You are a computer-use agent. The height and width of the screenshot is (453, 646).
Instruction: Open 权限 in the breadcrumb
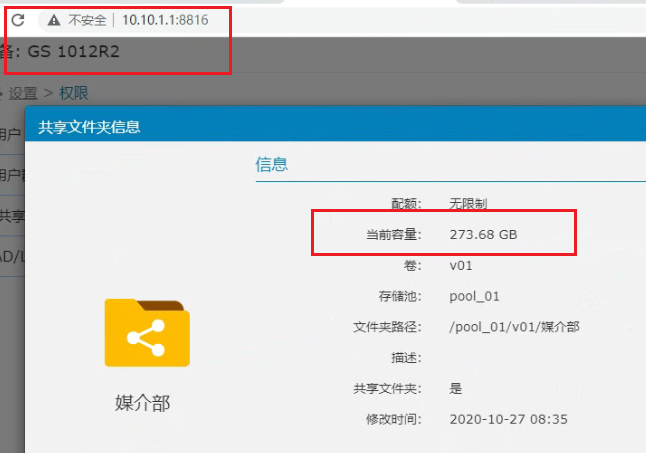(x=74, y=93)
